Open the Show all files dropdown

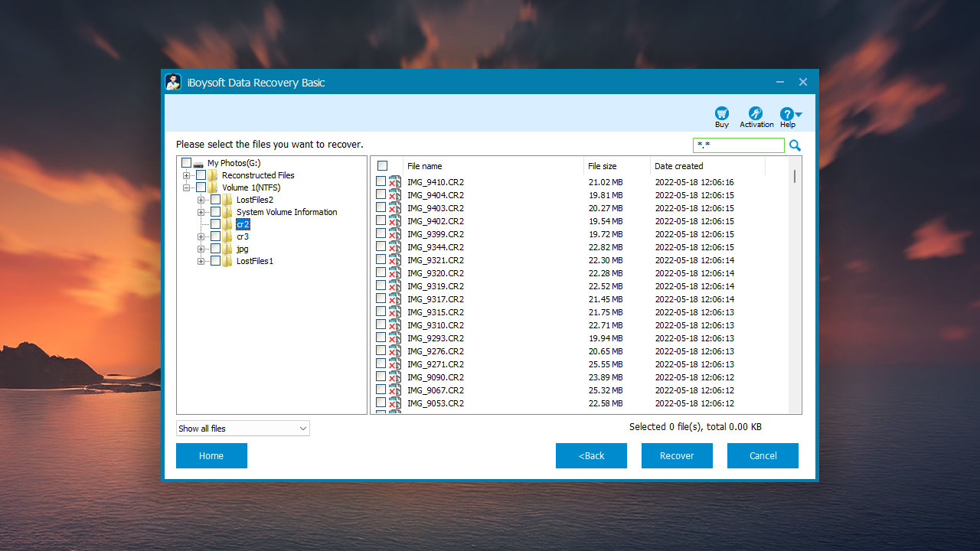click(243, 429)
